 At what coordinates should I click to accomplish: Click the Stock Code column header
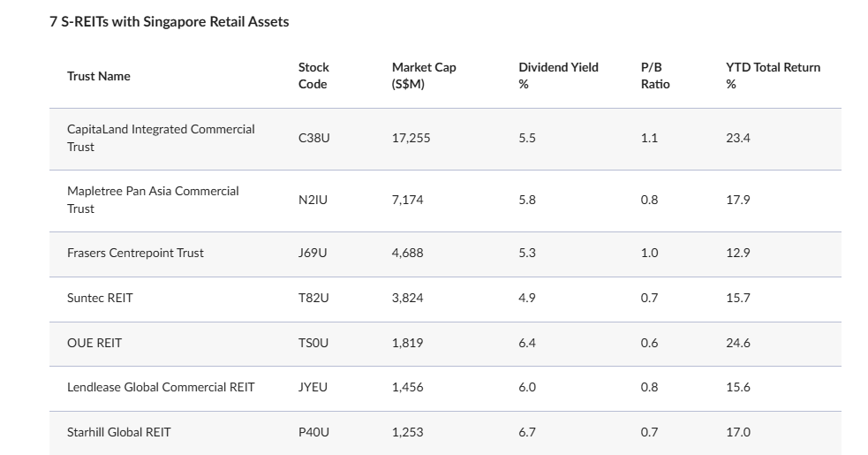313,76
